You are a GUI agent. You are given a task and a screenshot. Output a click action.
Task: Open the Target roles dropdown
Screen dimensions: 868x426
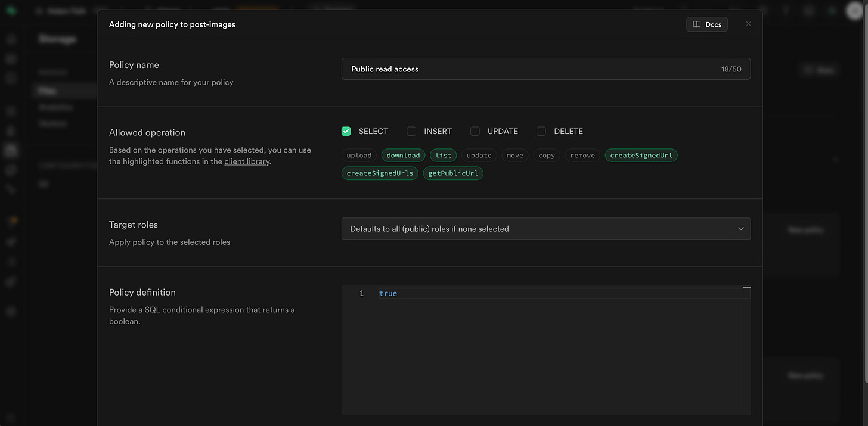point(545,228)
